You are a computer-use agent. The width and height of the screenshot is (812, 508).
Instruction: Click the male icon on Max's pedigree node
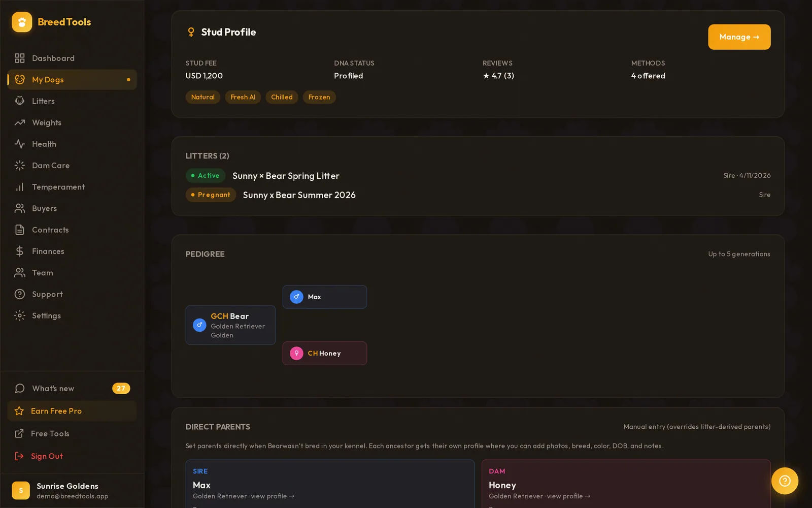[296, 297]
